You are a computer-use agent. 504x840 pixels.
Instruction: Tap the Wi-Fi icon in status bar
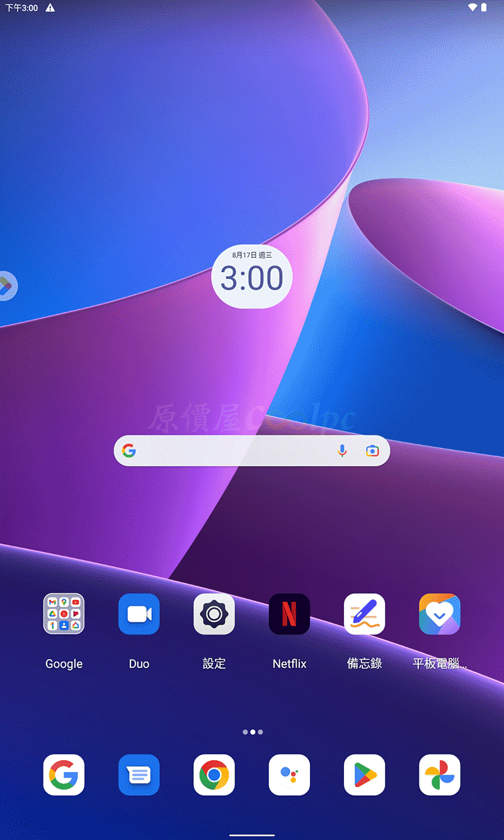coord(472,8)
